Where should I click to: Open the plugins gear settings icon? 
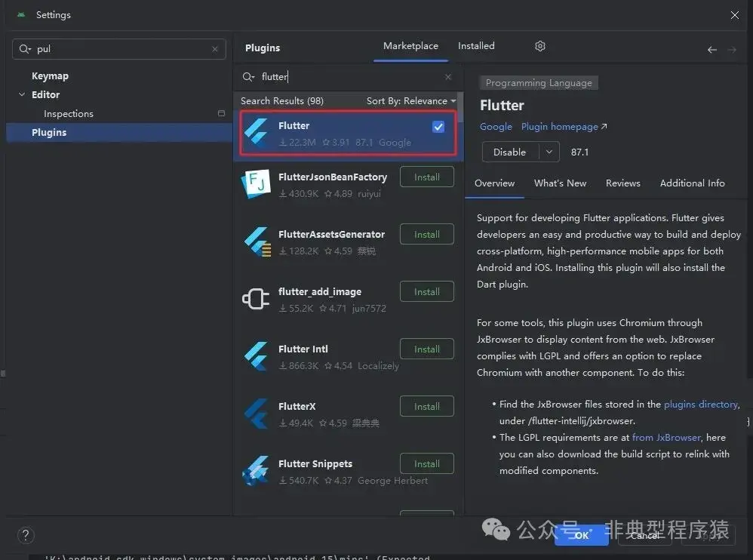tap(539, 46)
